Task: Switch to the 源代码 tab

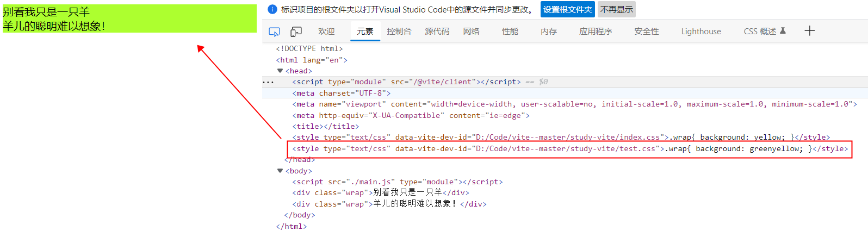Action: tap(437, 32)
